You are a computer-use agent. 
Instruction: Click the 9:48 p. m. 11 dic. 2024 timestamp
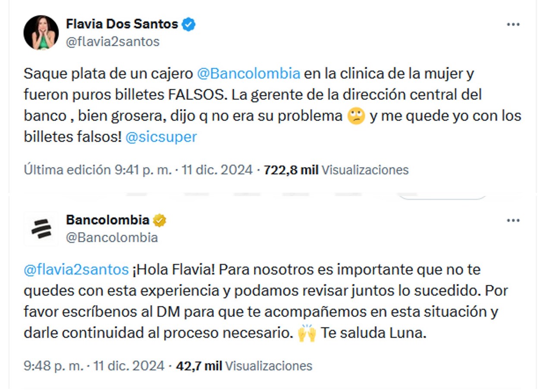[94, 366]
